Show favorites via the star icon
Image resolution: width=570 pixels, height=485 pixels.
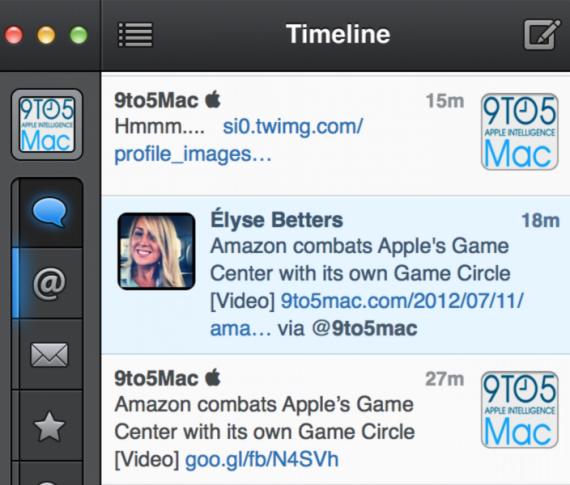(49, 426)
